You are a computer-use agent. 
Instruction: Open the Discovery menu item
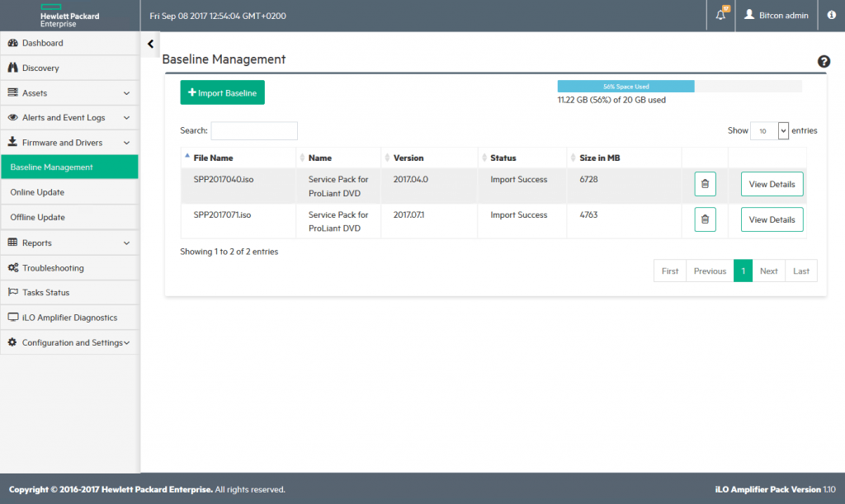tap(69, 68)
